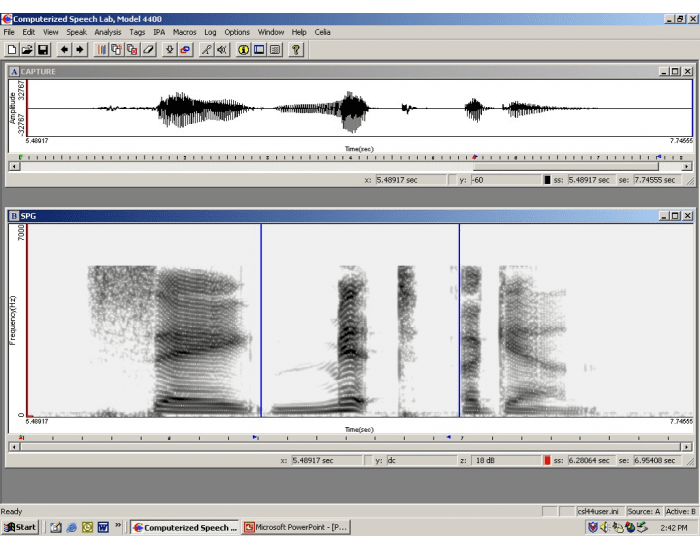Click the left blue cursor in spectrogram
This screenshot has height=550, width=700.
click(261, 321)
